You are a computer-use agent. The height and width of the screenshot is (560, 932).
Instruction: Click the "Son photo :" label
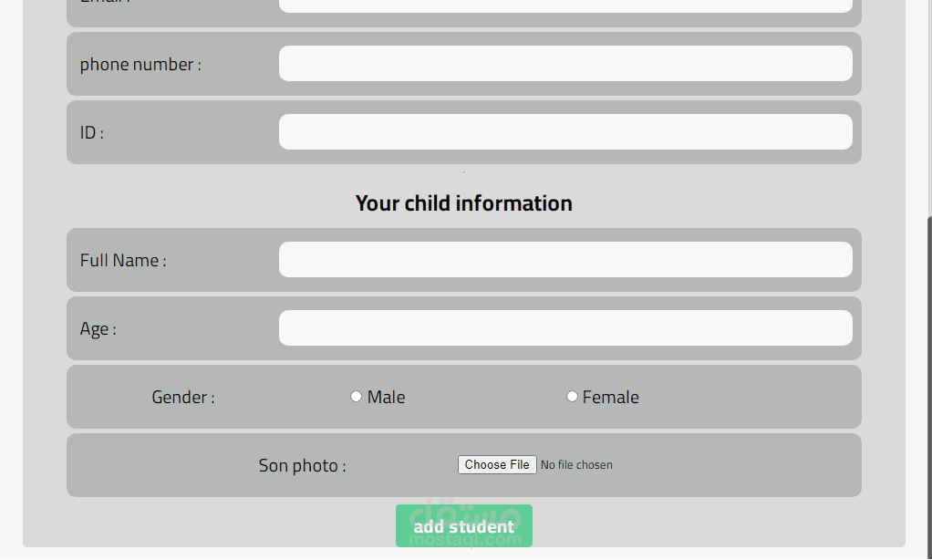click(302, 466)
